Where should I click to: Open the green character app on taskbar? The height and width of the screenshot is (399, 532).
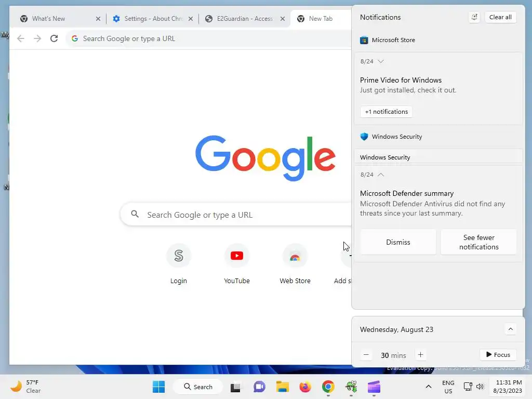tap(351, 387)
